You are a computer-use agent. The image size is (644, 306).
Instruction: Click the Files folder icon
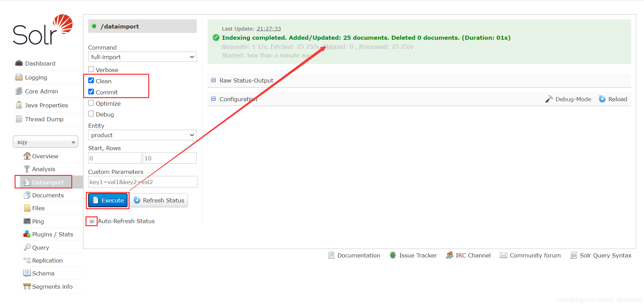[x=27, y=208]
